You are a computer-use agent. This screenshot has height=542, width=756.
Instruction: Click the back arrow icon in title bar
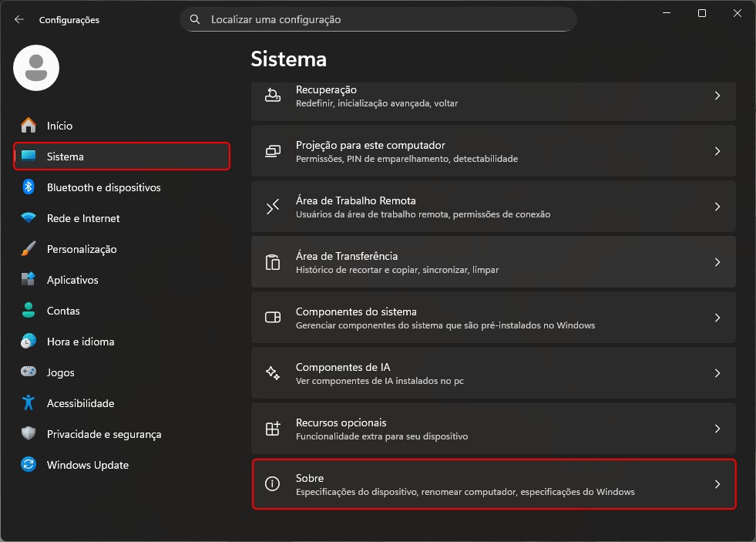point(19,19)
